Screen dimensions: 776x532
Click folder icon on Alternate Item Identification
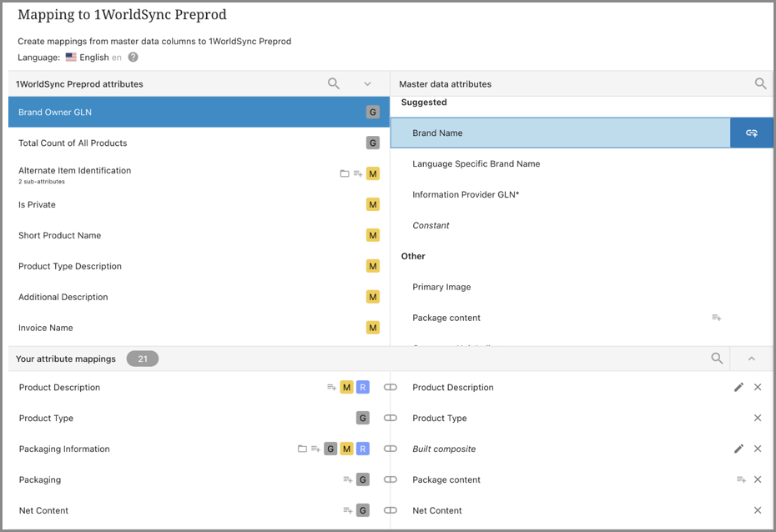pos(344,173)
